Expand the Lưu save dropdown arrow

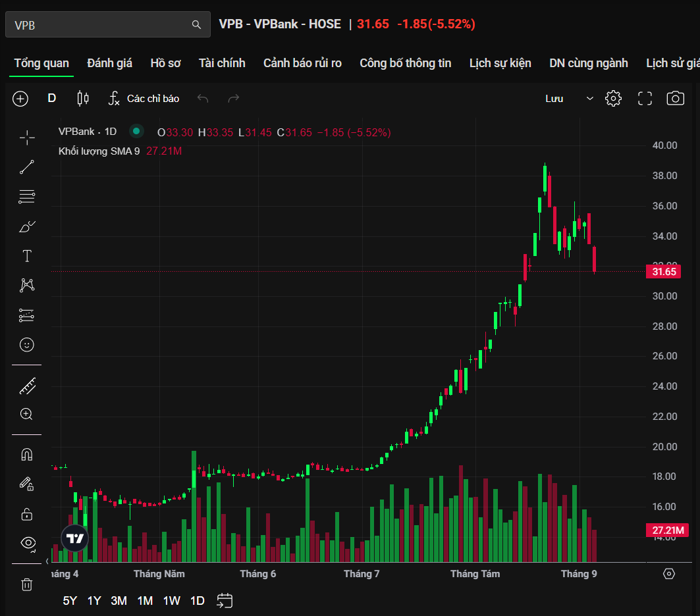[x=590, y=98]
